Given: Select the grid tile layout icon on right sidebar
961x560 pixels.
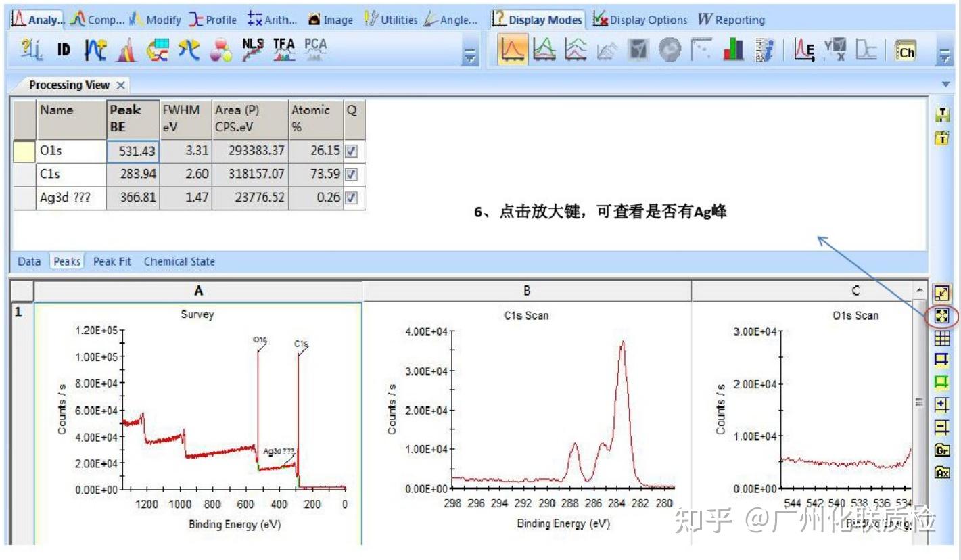Looking at the screenshot, I should (943, 337).
